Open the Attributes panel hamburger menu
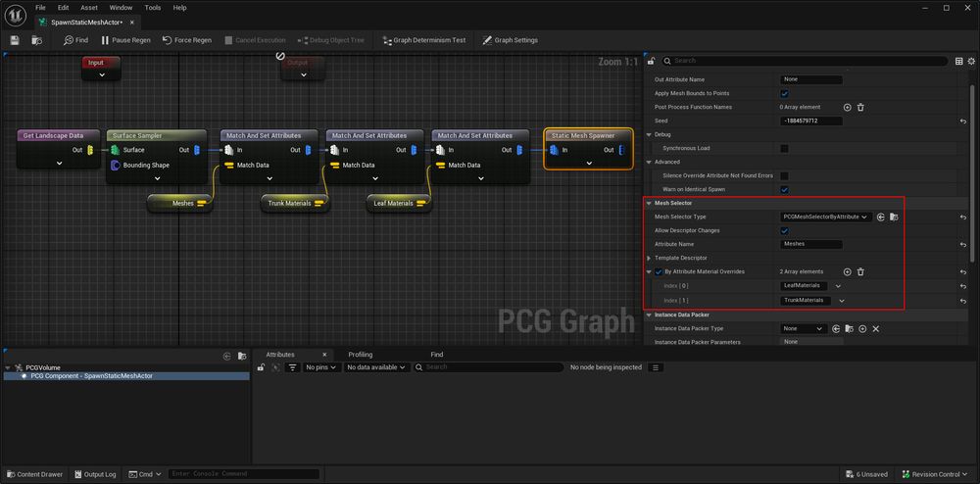This screenshot has height=484, width=980. click(656, 367)
